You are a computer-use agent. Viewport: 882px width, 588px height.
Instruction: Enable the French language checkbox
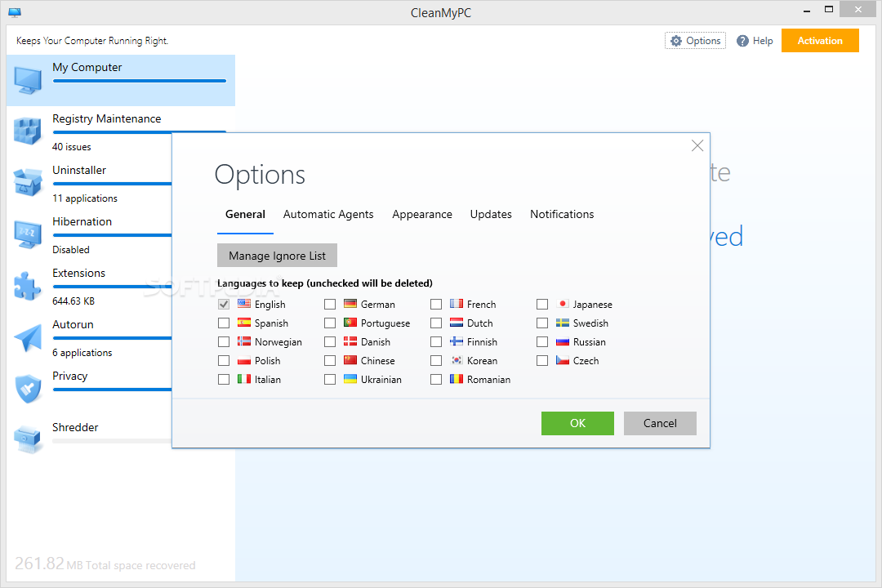(x=436, y=305)
